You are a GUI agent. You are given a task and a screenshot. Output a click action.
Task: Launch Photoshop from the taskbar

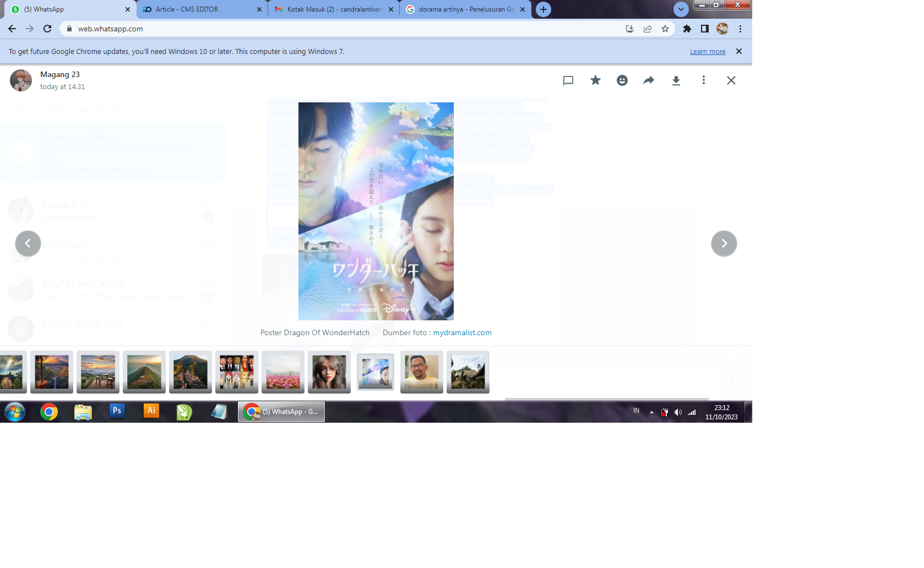[x=117, y=411]
